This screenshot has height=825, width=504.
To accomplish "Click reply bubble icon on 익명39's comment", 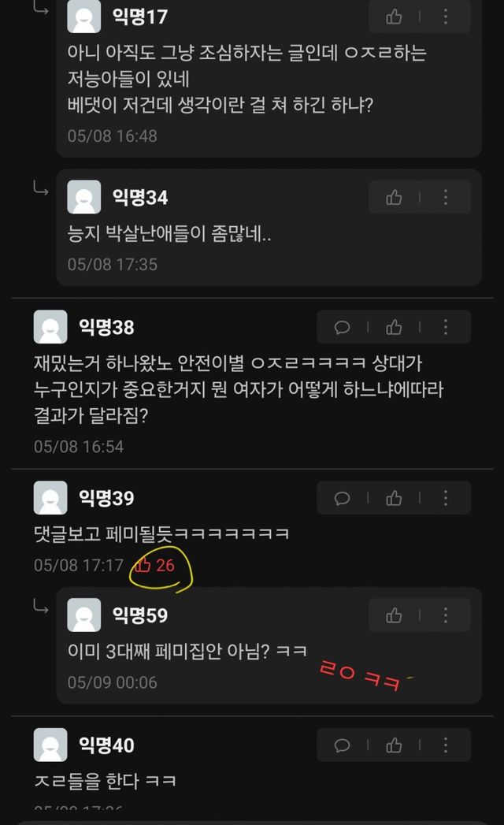I will (342, 498).
